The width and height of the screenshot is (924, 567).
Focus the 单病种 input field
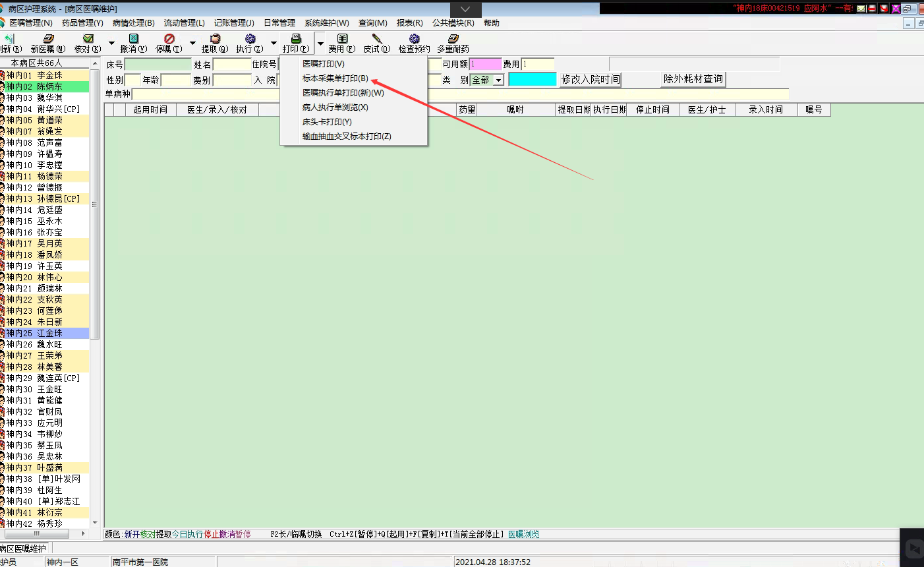[461, 94]
